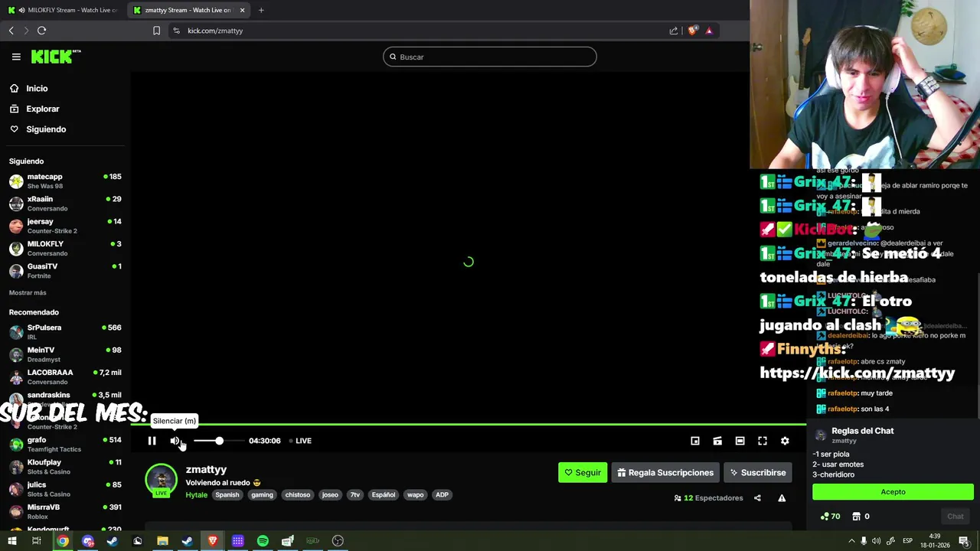The width and height of the screenshot is (980, 551).
Task: Jump to LIVE in the player
Action: [300, 441]
